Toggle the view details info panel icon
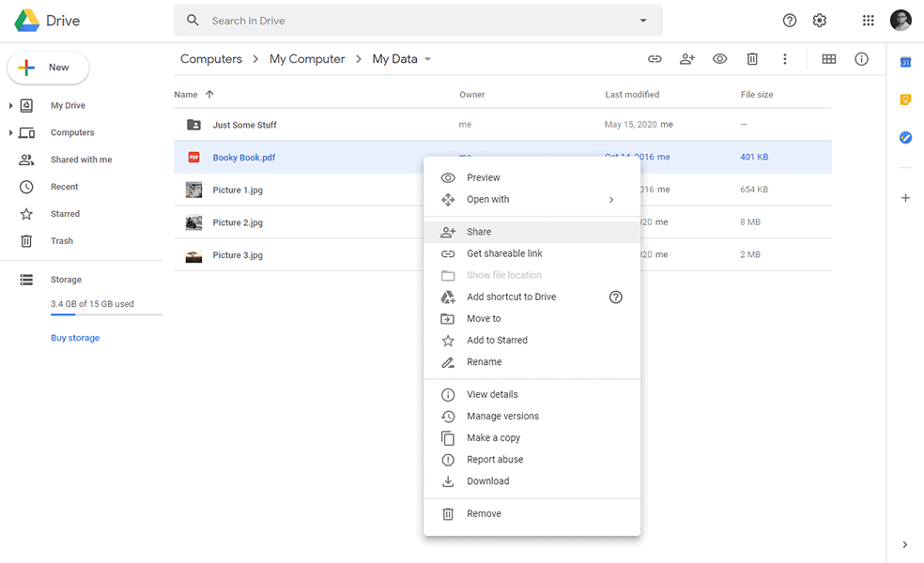Screen dimensions: 924x563 click(861, 59)
